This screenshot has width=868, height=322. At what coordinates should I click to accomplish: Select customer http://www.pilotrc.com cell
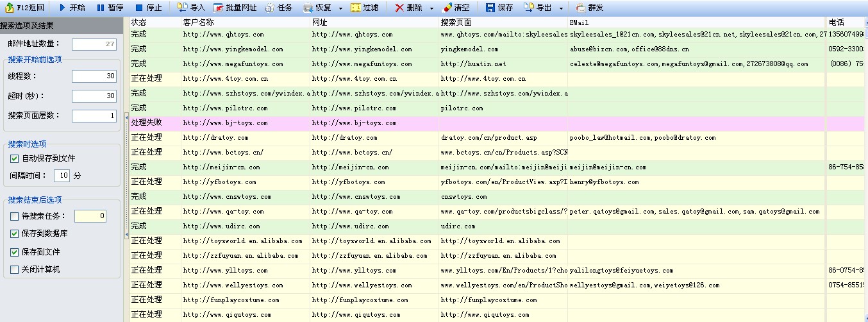(x=246, y=108)
